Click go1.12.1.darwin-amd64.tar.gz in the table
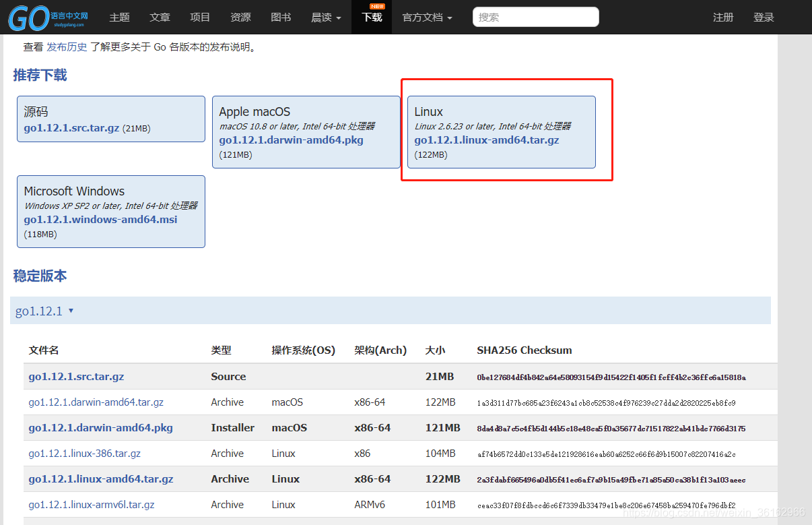This screenshot has width=812, height=525. [96, 402]
